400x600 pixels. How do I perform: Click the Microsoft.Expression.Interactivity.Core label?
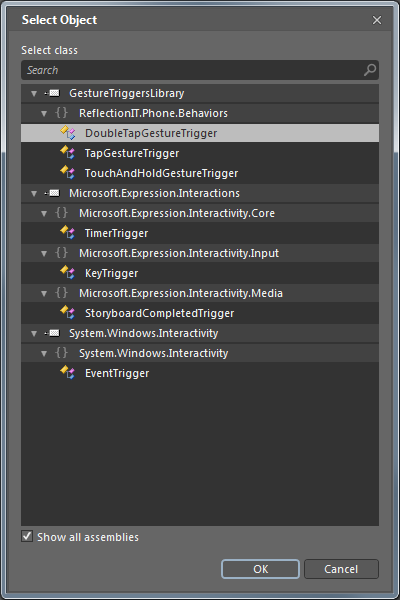tap(177, 213)
